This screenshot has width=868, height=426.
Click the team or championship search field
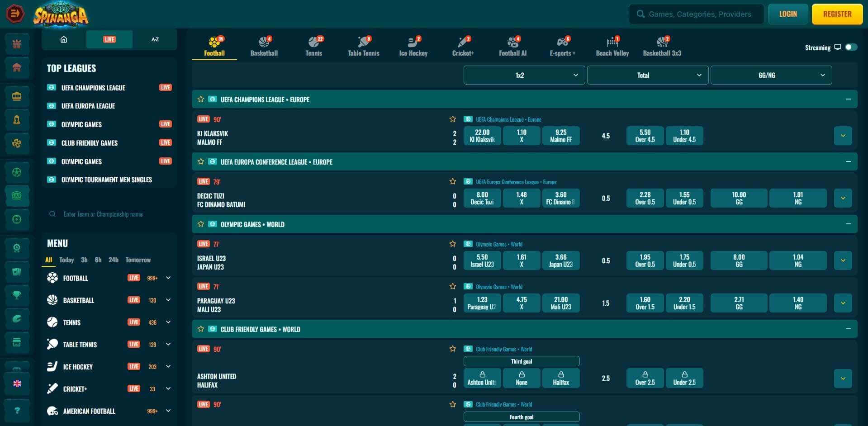coord(109,214)
